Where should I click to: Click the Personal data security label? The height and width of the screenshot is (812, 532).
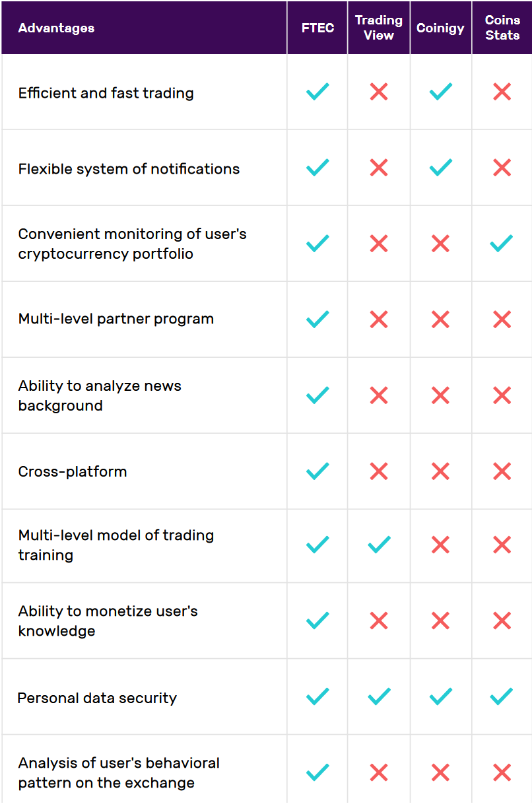click(x=97, y=698)
